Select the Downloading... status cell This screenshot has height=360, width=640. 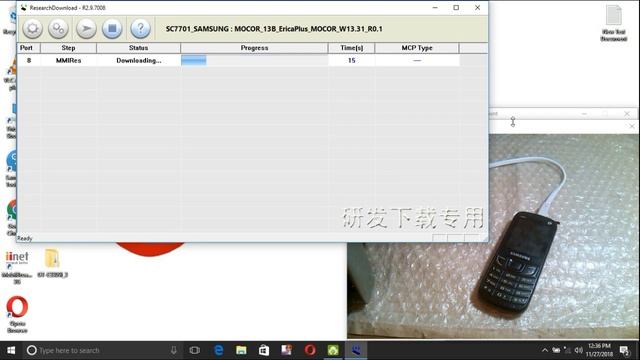[x=138, y=60]
